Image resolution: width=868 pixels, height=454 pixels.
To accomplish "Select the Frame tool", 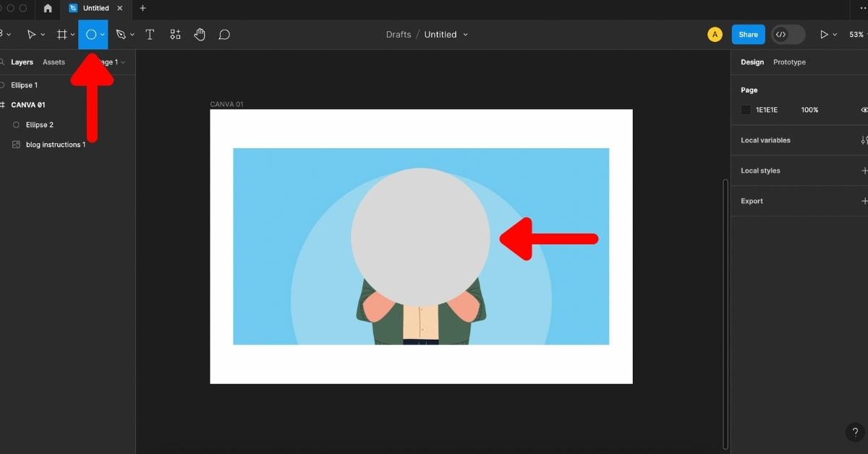I will point(62,35).
